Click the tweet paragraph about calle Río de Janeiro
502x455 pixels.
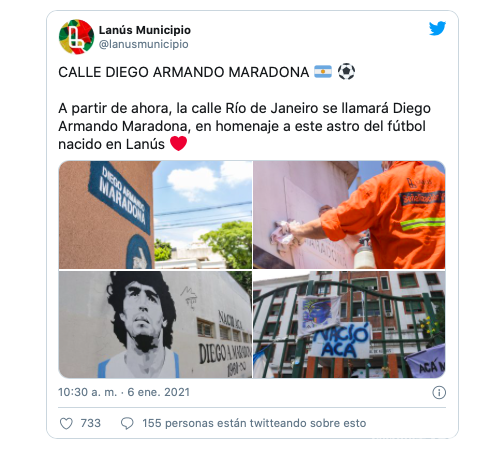(245, 126)
